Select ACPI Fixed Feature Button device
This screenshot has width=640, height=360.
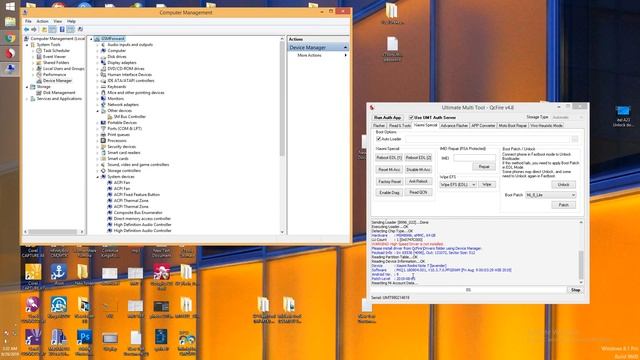(136, 195)
